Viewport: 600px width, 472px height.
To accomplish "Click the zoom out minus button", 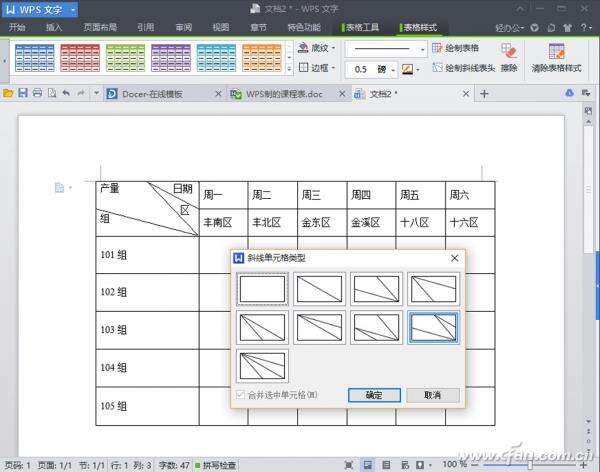I will 475,465.
